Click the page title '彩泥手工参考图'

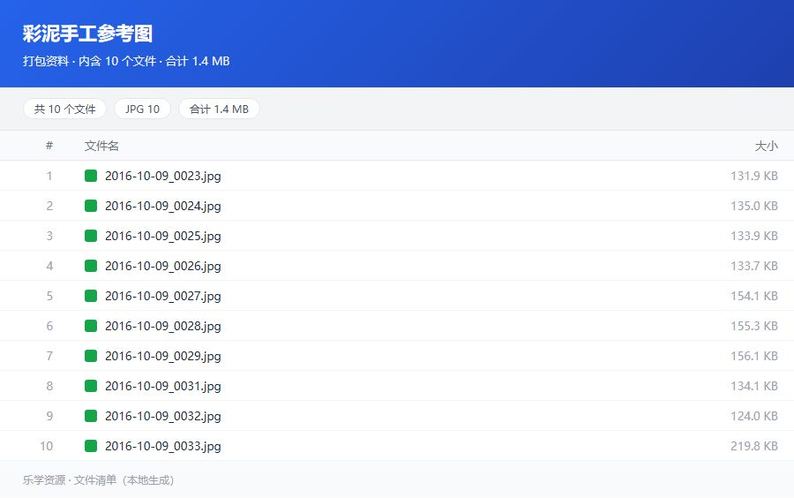(x=87, y=33)
